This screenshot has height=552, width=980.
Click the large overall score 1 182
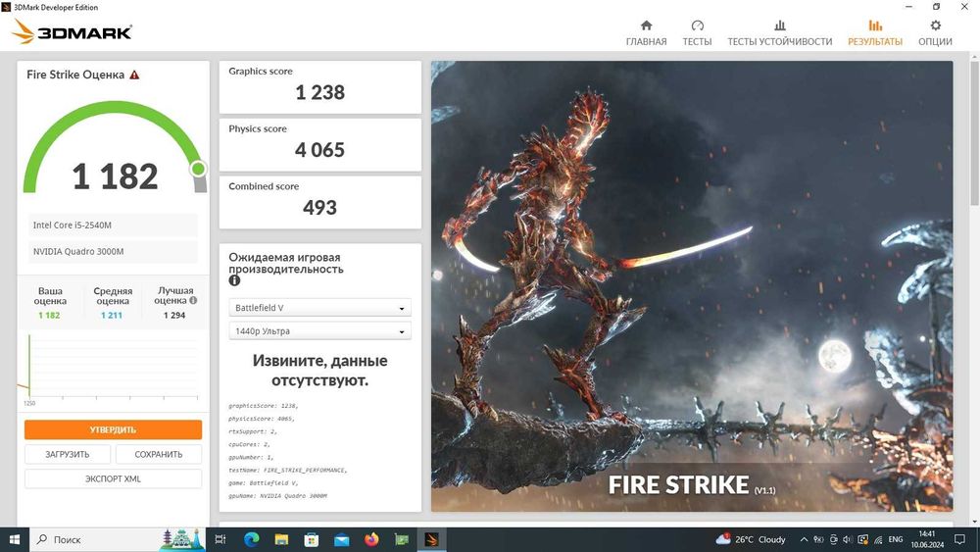115,176
